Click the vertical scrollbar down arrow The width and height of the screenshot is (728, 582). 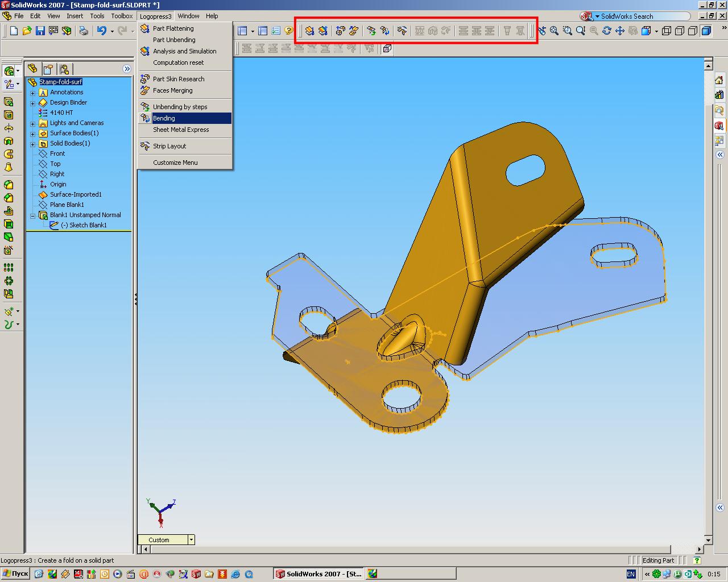click(708, 540)
